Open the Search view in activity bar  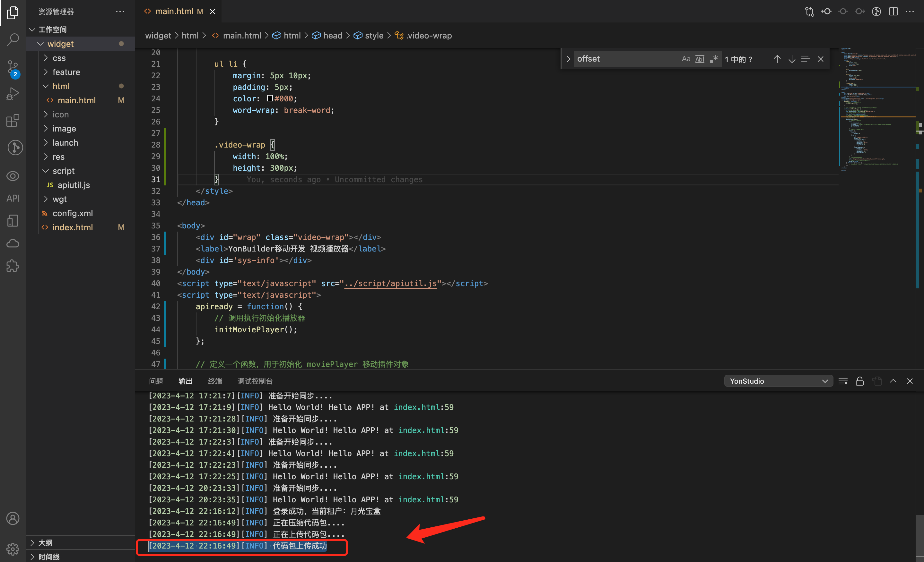click(13, 39)
